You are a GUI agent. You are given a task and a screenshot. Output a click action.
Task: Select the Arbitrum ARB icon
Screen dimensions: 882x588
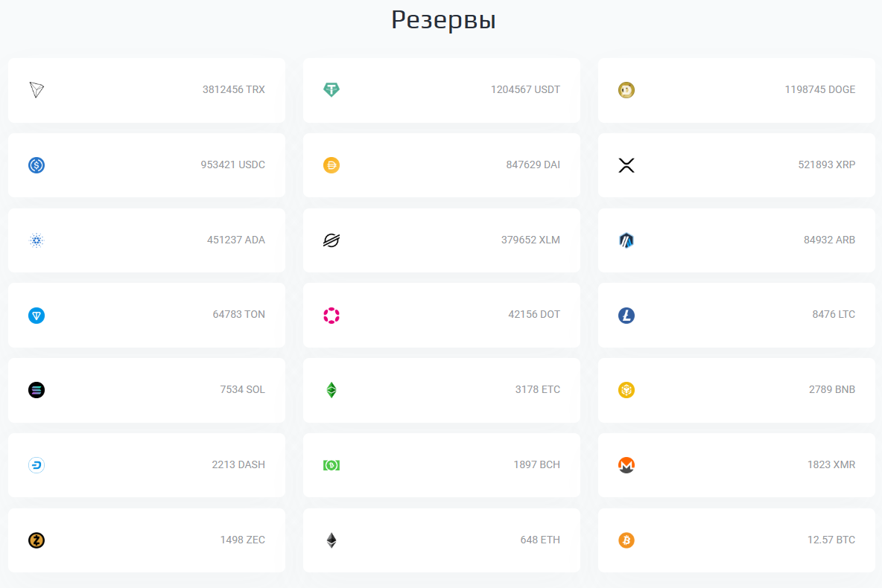coord(626,240)
